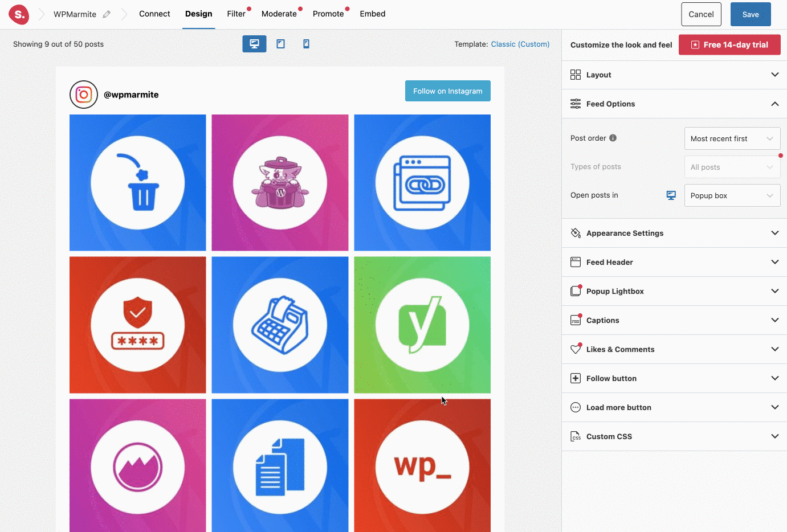Click the Custom CSS file icon
Image resolution: width=787 pixels, height=532 pixels.
[x=576, y=436]
